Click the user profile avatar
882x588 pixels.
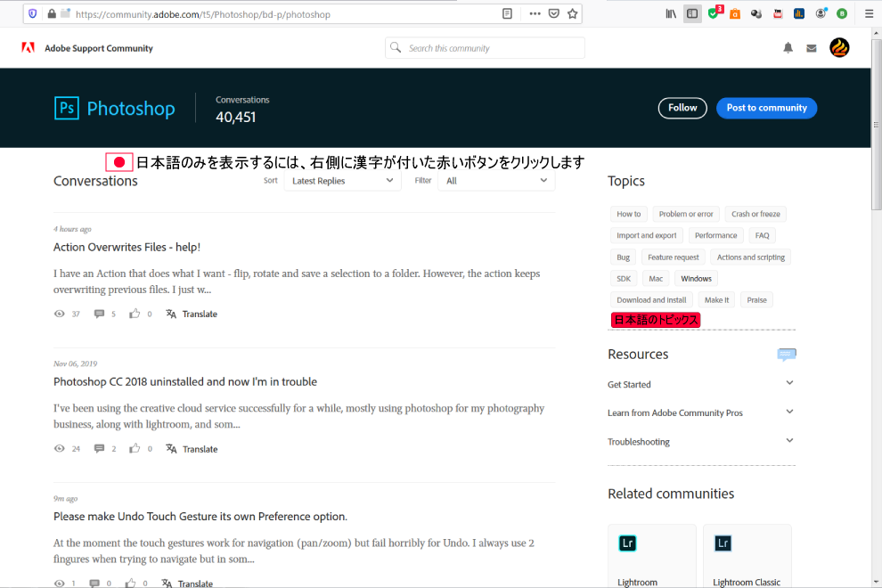(839, 48)
